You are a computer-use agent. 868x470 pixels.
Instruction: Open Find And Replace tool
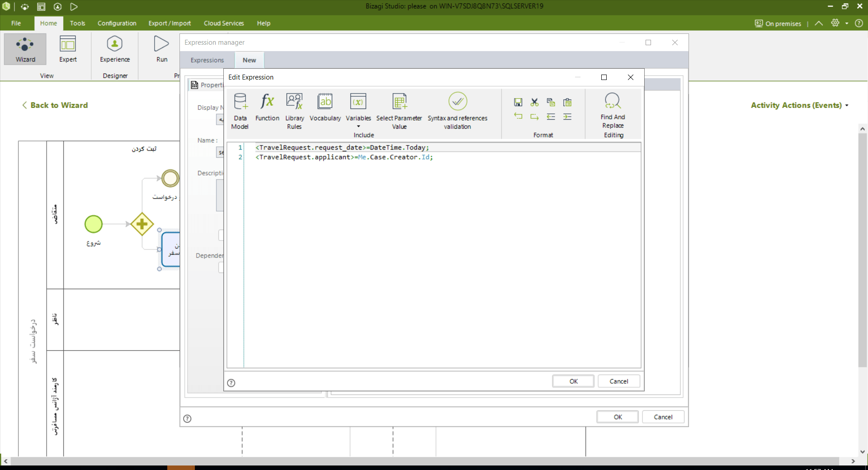click(613, 111)
